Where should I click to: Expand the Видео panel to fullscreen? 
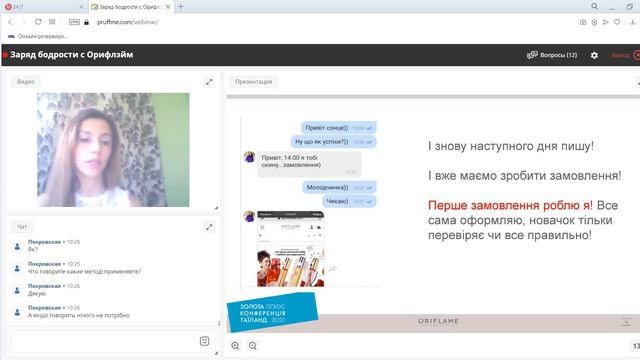pyautogui.click(x=209, y=82)
